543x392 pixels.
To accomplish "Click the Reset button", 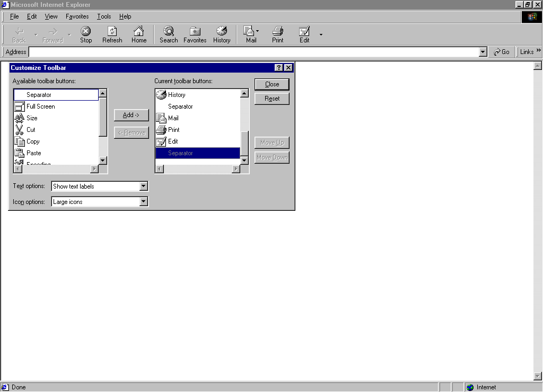I will (x=272, y=99).
